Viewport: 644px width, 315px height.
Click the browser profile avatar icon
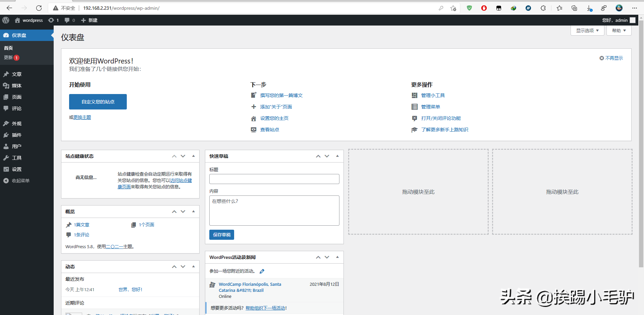619,8
